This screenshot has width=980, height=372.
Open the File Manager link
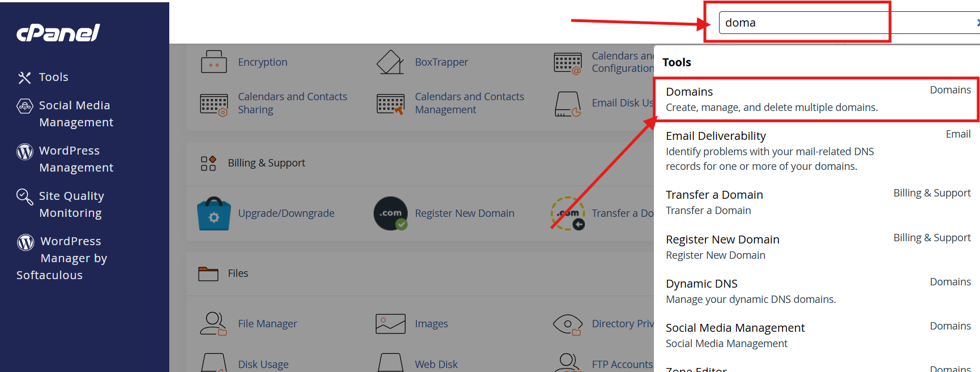tap(268, 324)
